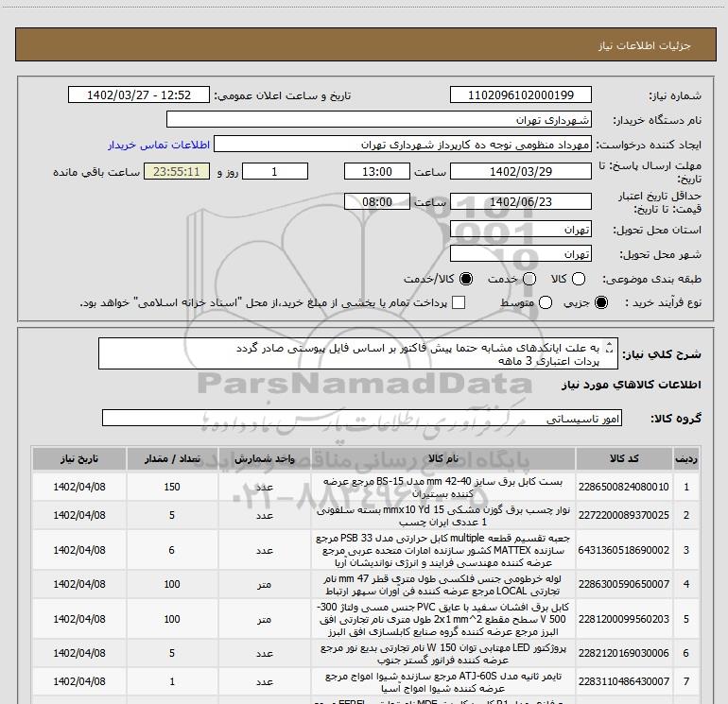Click quantity 1 in row 7
The width and height of the screenshot is (728, 704).
pyautogui.click(x=172, y=681)
